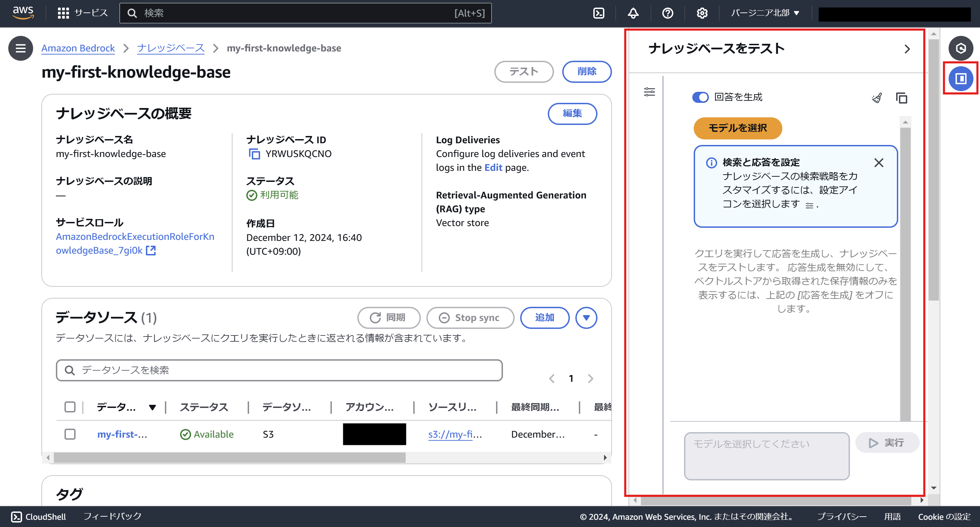Go to ナレッジベース breadcrumb

(x=171, y=48)
